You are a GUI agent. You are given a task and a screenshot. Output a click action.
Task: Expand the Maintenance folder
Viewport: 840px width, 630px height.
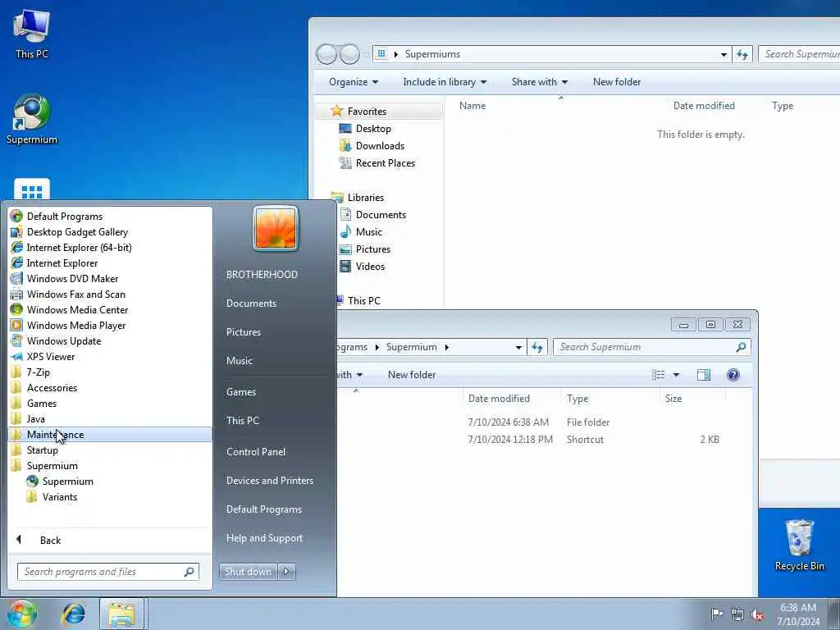pyautogui.click(x=110, y=435)
